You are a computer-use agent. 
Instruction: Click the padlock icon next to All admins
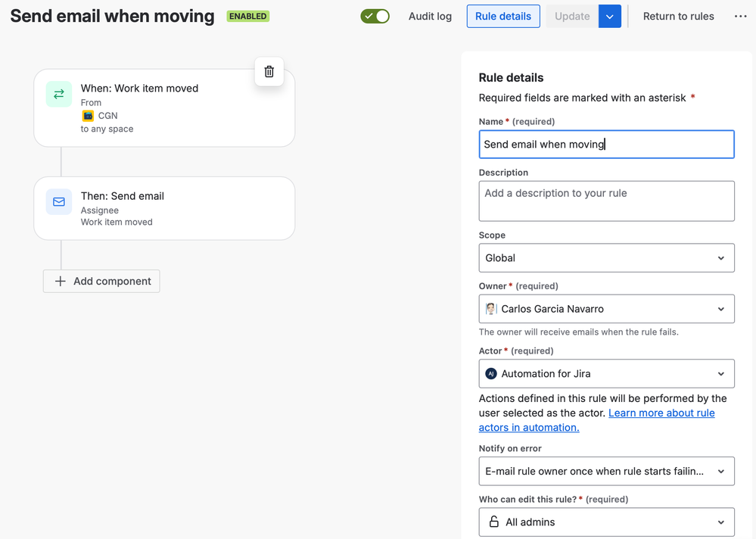click(493, 522)
